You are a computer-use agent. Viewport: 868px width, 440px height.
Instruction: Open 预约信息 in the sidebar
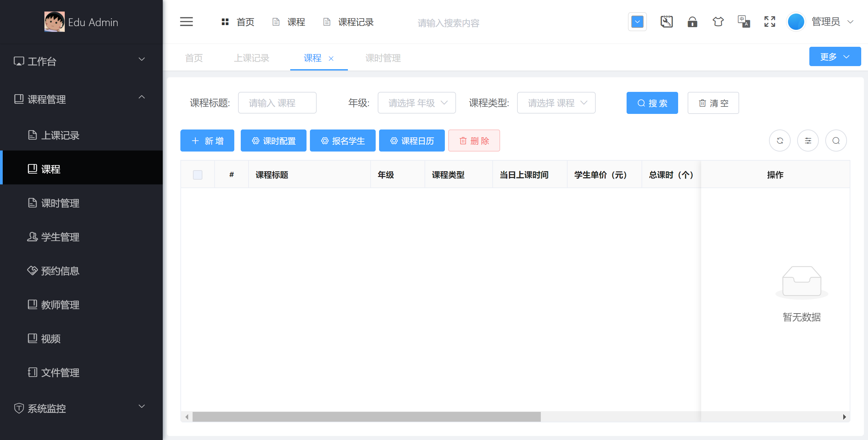(81, 271)
